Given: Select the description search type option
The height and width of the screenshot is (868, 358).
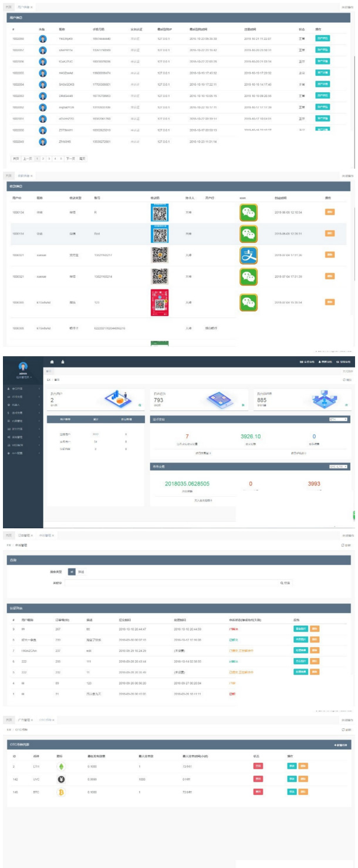Looking at the screenshot, I should tap(81, 571).
